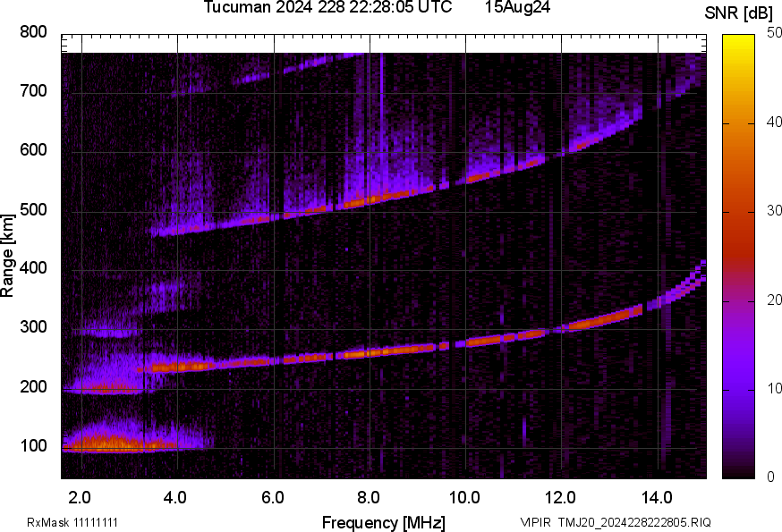Click range tick label '700'
The image size is (782, 532).
pos(33,91)
